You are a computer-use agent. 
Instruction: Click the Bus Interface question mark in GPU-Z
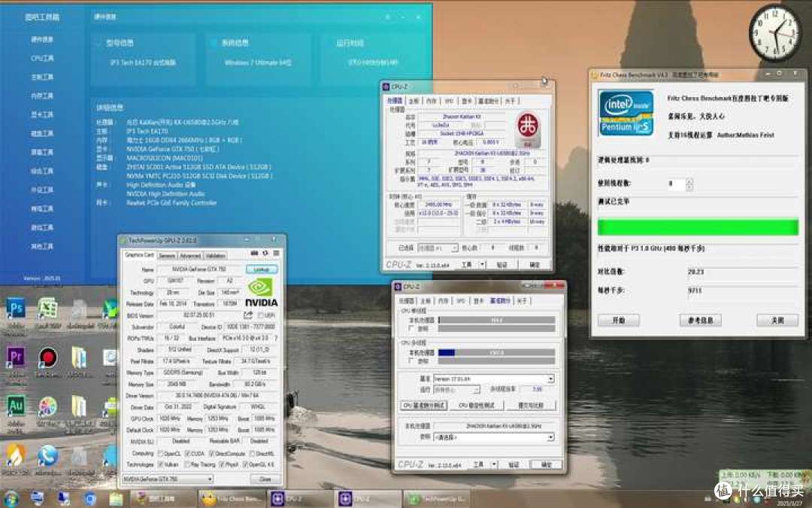coord(276,338)
